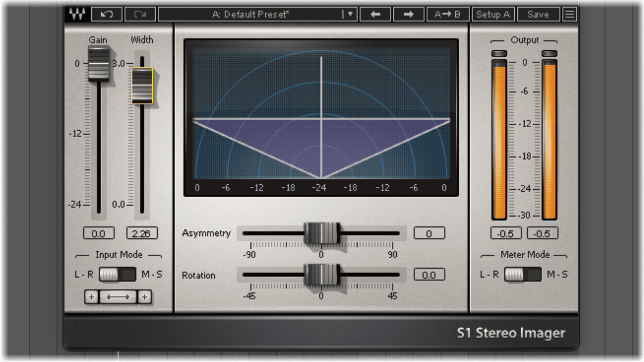
Task: Click the right output level meter
Action: 549,140
